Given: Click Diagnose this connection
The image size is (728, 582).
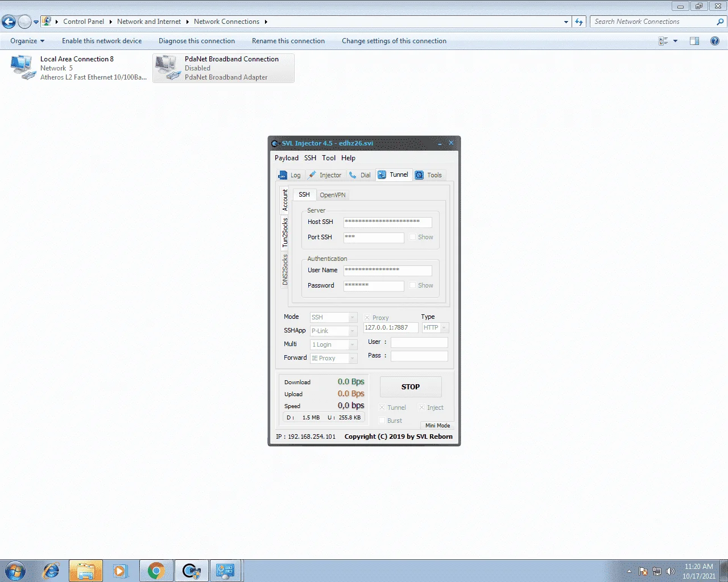Looking at the screenshot, I should 197,41.
